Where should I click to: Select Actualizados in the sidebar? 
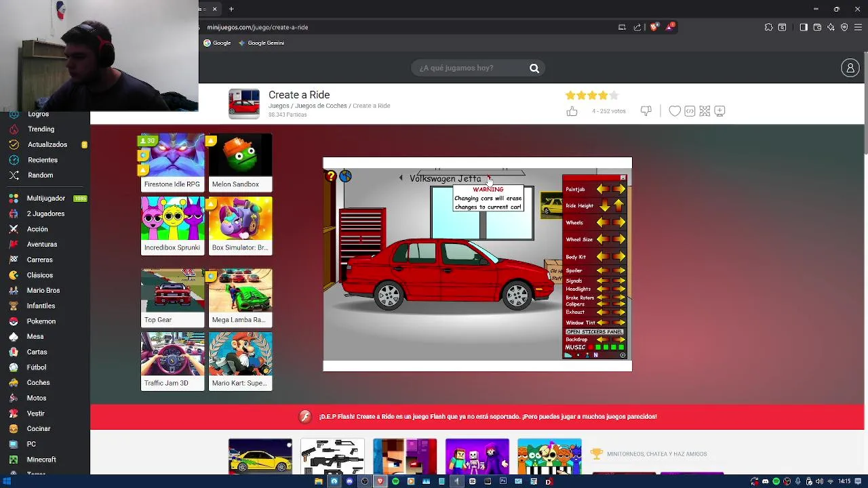coord(47,144)
